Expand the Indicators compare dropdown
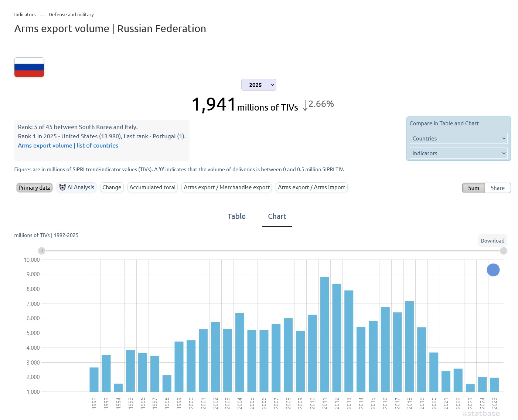 [459, 153]
